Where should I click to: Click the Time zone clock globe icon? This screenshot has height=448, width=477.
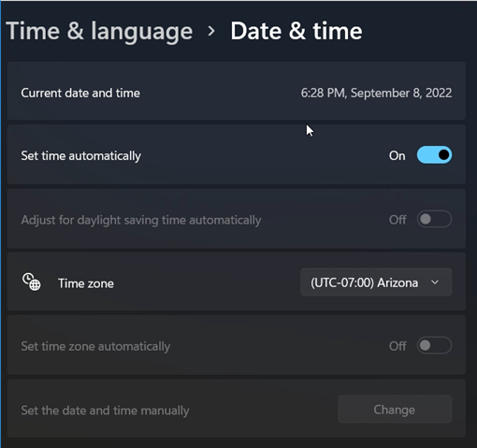(x=31, y=282)
